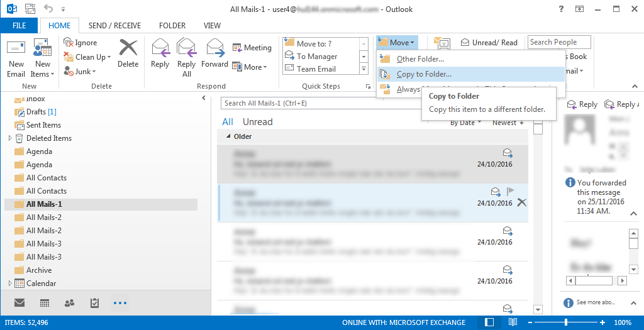Open the Clean Up dropdown

87,57
